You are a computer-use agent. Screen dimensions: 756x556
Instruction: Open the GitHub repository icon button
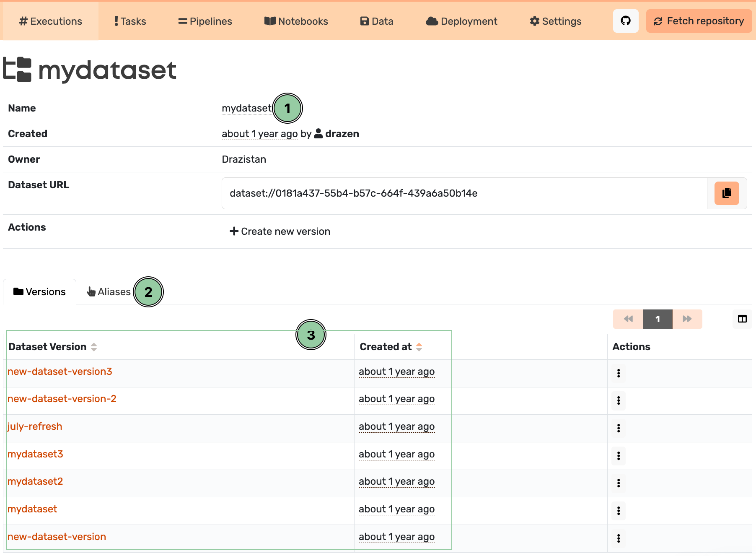point(625,21)
